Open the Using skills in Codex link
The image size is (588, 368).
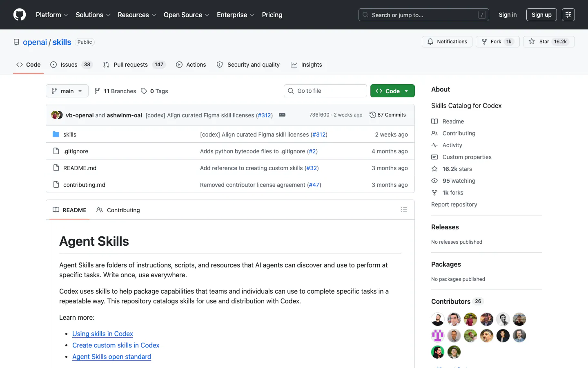click(102, 334)
